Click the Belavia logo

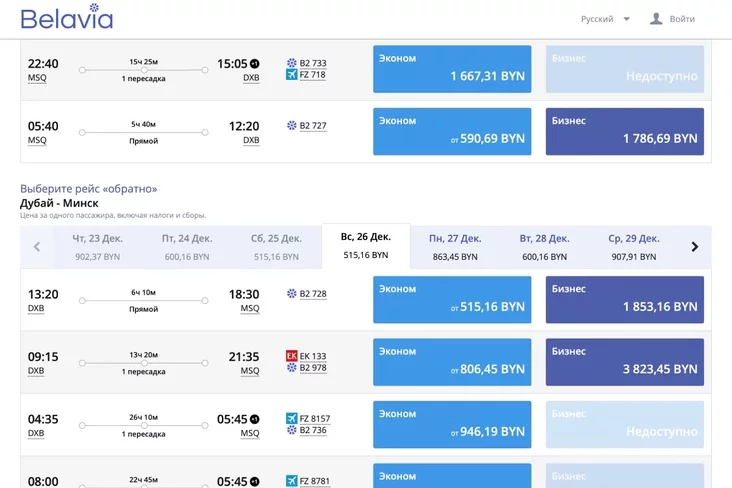pyautogui.click(x=67, y=18)
